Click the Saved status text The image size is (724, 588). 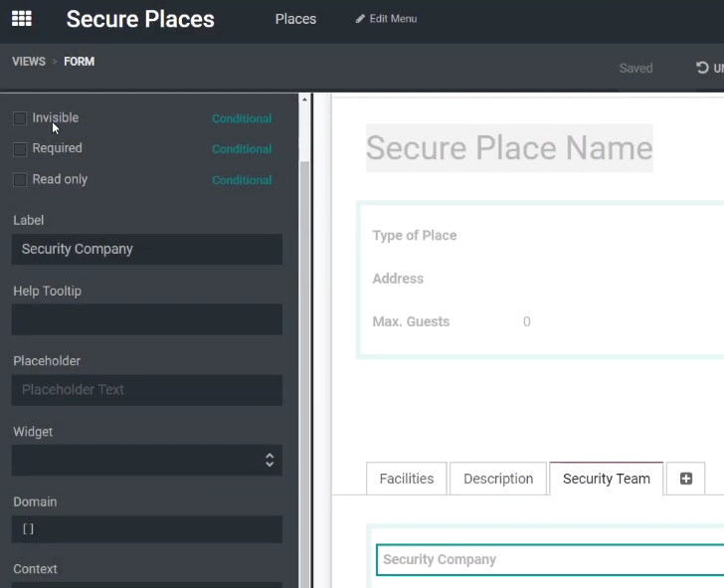635,68
